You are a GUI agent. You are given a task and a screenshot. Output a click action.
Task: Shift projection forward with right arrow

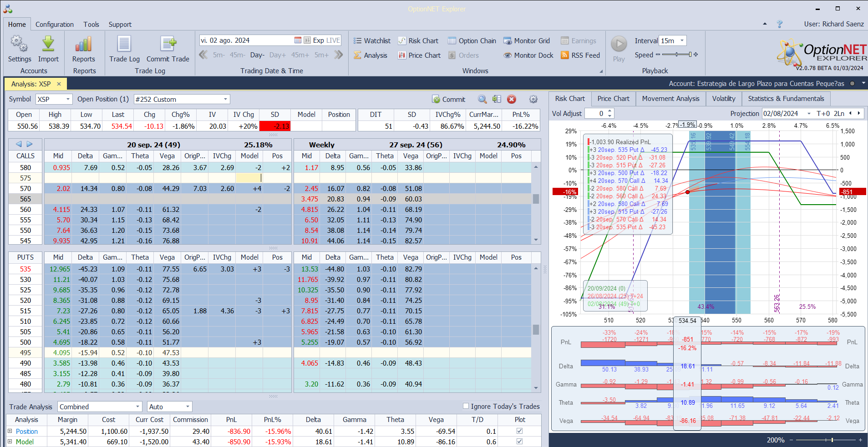859,113
